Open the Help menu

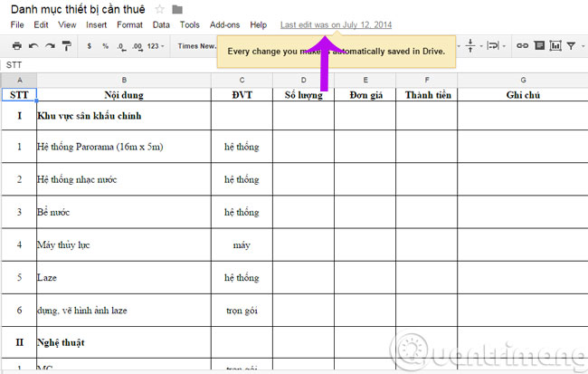click(x=259, y=24)
